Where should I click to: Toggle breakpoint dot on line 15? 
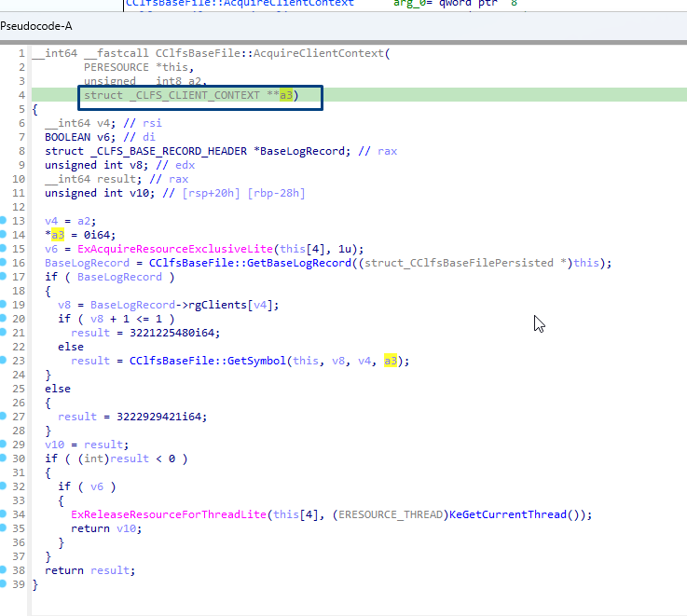click(x=3, y=248)
